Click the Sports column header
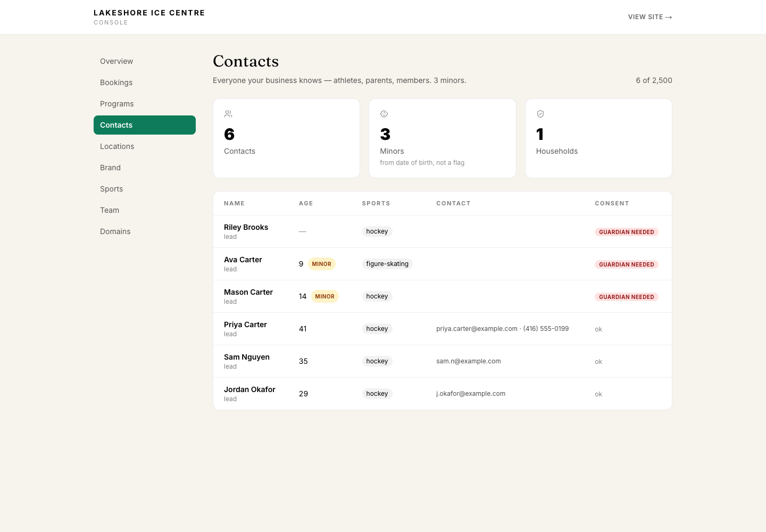 click(376, 203)
